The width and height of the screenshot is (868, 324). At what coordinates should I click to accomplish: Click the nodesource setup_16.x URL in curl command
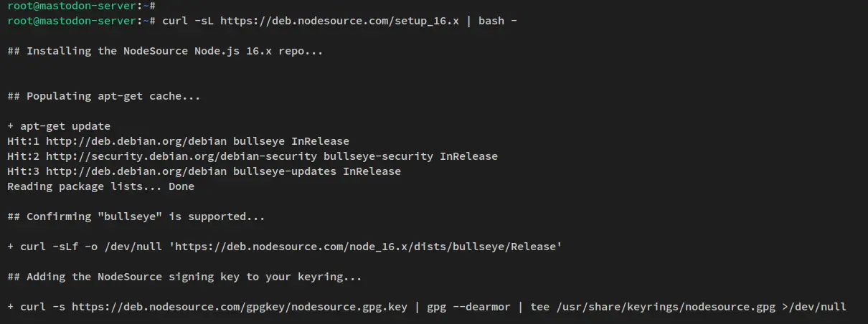click(x=339, y=20)
